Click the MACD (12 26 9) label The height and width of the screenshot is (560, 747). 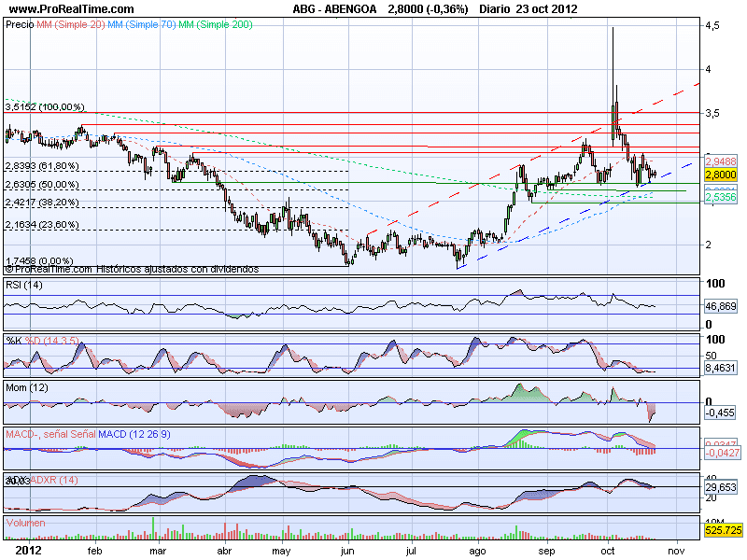click(x=134, y=434)
